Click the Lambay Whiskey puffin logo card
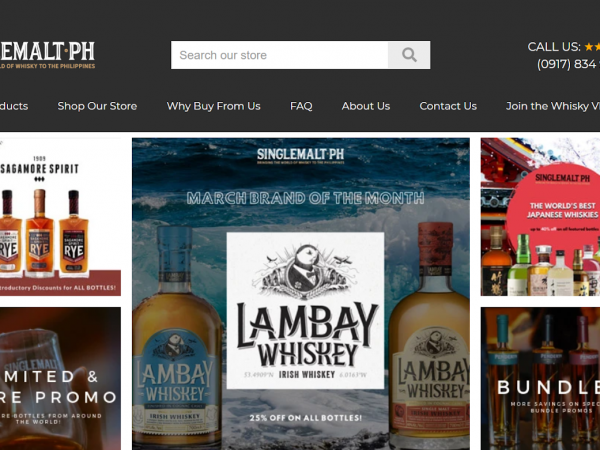The image size is (600, 450). coord(305,300)
